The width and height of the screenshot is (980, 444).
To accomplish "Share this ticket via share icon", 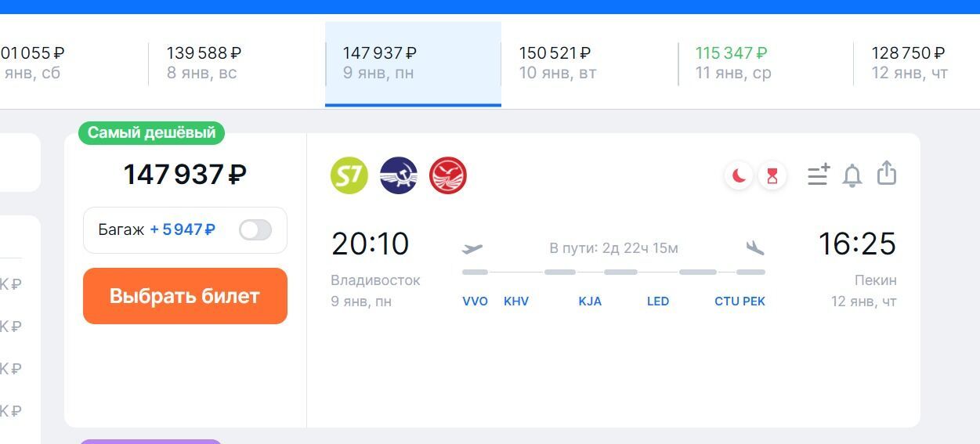I will pyautogui.click(x=886, y=173).
